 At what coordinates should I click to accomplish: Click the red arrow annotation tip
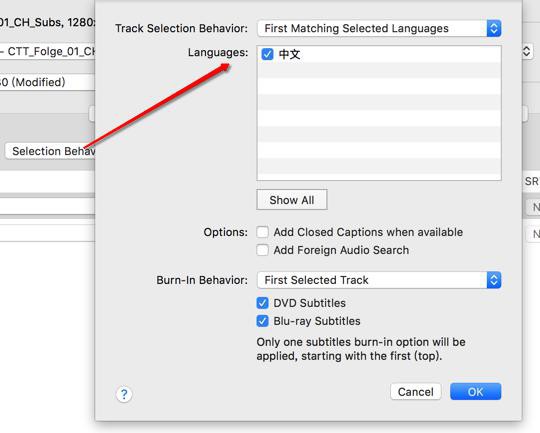pos(227,65)
